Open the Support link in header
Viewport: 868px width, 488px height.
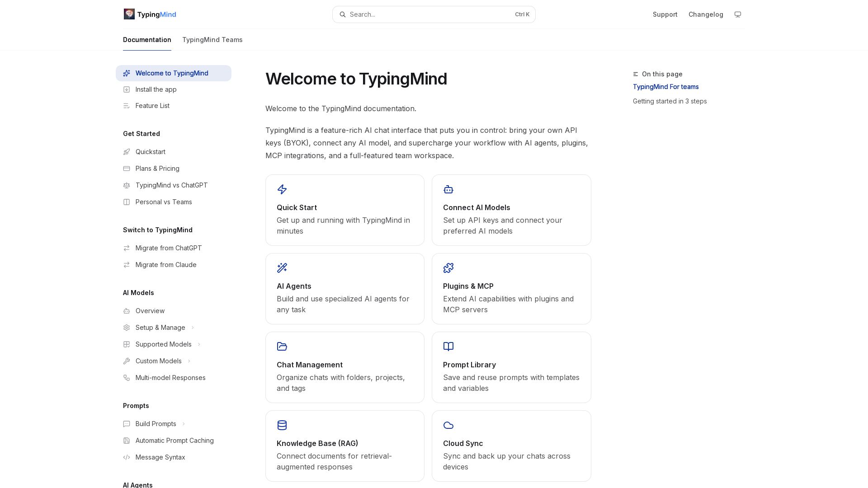[x=665, y=14]
